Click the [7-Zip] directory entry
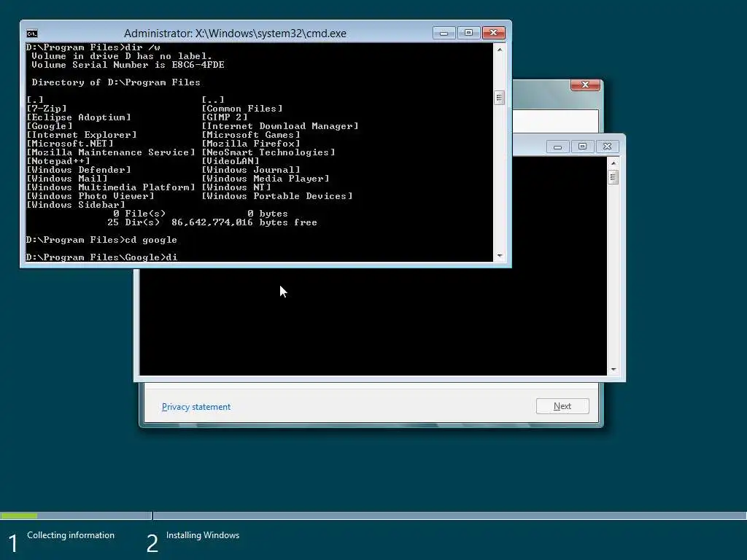 47,109
